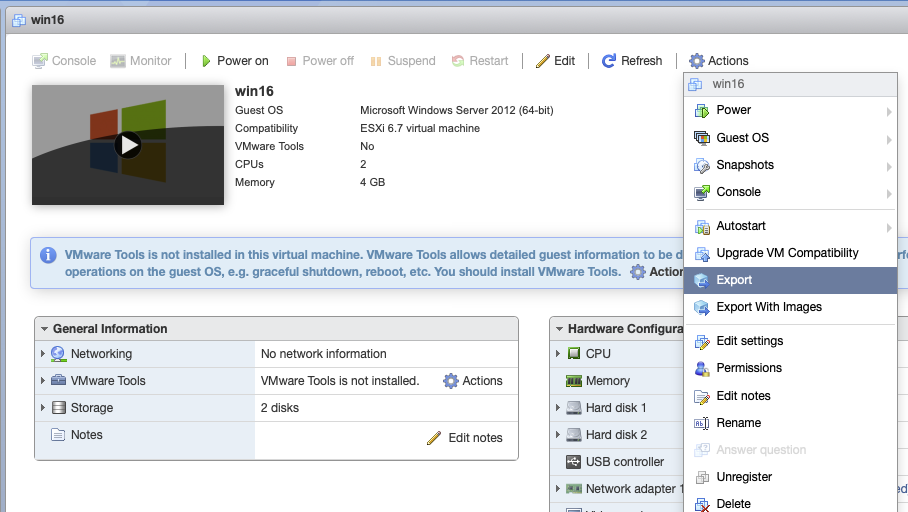Expand the Networking row
Viewport: 908px width, 512px height.
43,354
